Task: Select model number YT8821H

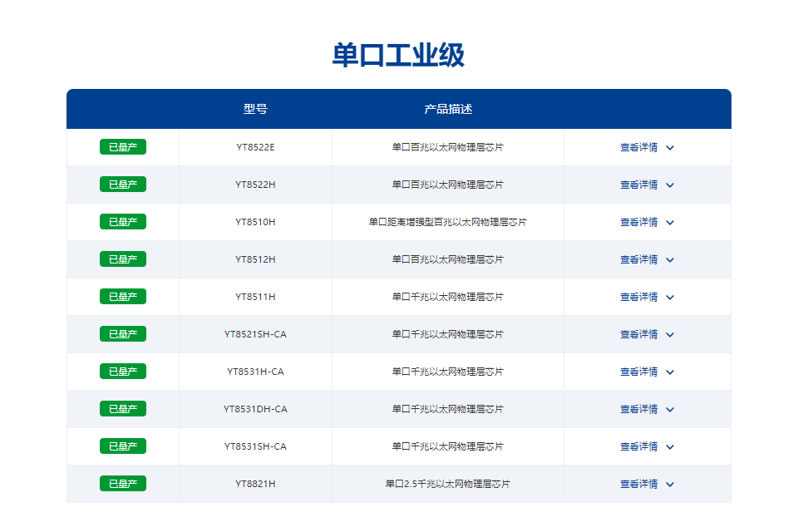Action: [x=255, y=484]
